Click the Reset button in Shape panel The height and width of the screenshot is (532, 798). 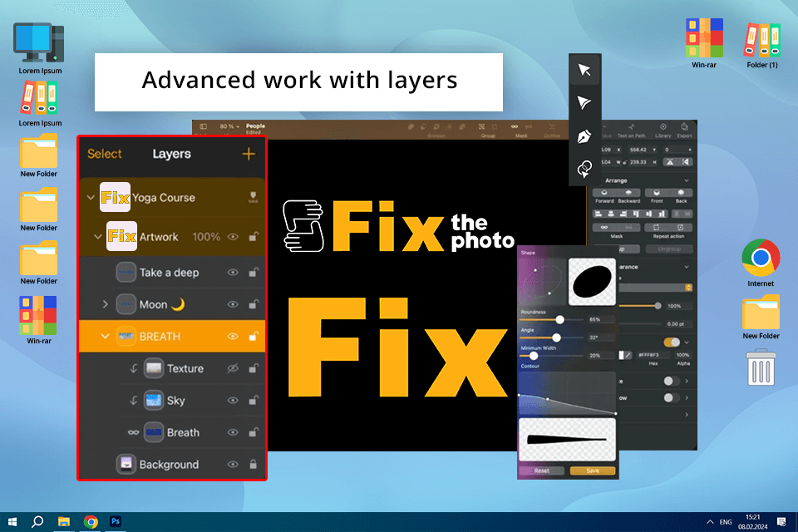541,471
